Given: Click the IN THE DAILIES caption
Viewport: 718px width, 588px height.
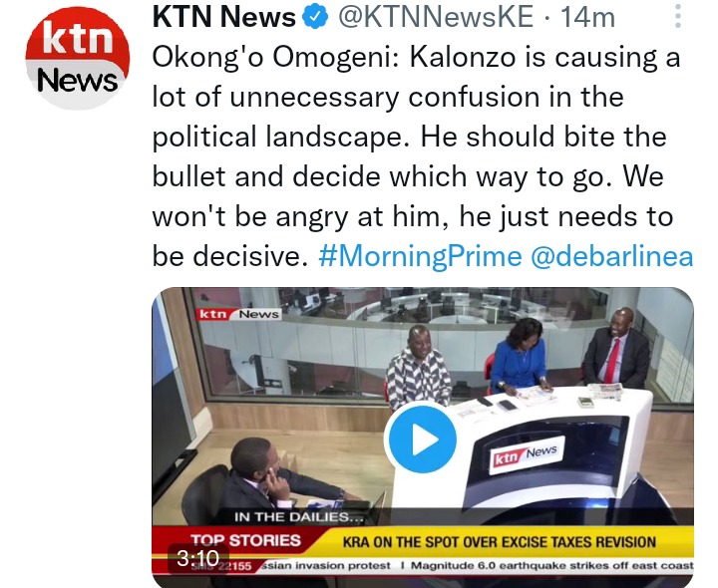Looking at the screenshot, I should point(298,517).
